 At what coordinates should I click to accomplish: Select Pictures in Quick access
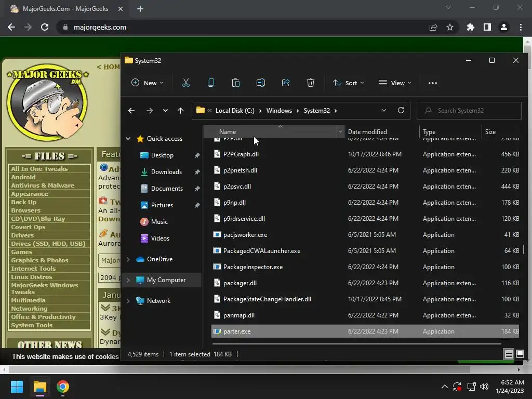coord(162,205)
